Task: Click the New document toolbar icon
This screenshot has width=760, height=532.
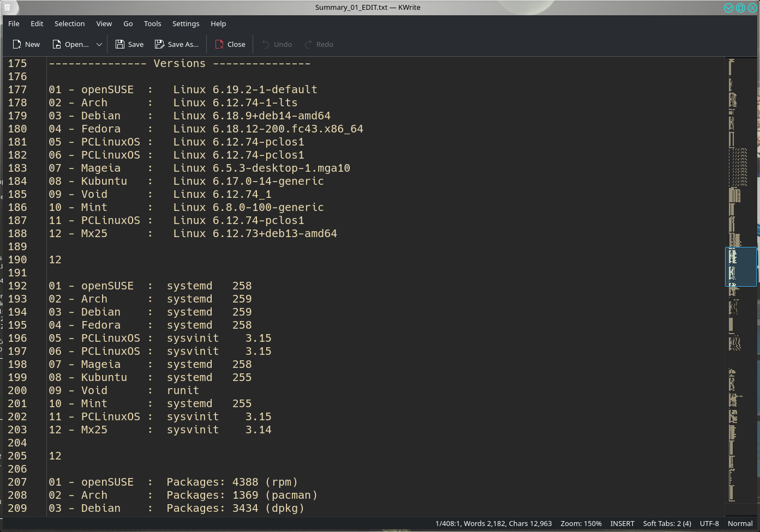Action: pos(17,44)
